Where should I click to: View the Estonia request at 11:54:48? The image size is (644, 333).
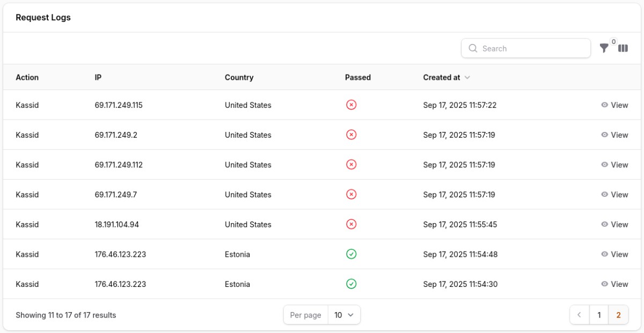(x=614, y=254)
